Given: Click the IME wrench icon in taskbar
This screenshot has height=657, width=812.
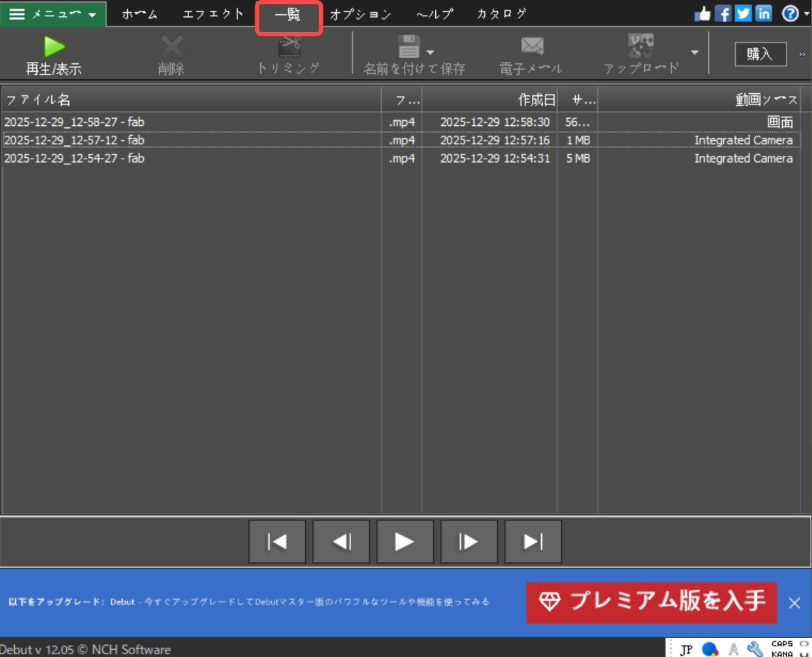Looking at the screenshot, I should point(757,648).
